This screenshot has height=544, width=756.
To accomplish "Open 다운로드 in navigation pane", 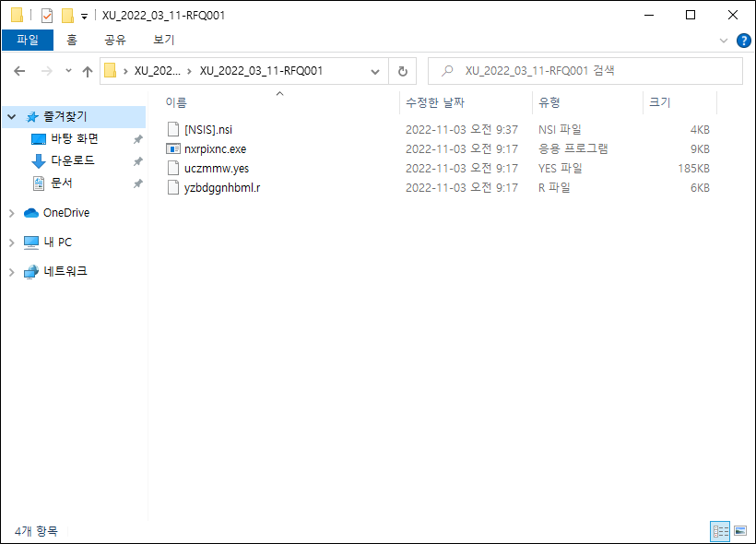I will click(x=73, y=160).
